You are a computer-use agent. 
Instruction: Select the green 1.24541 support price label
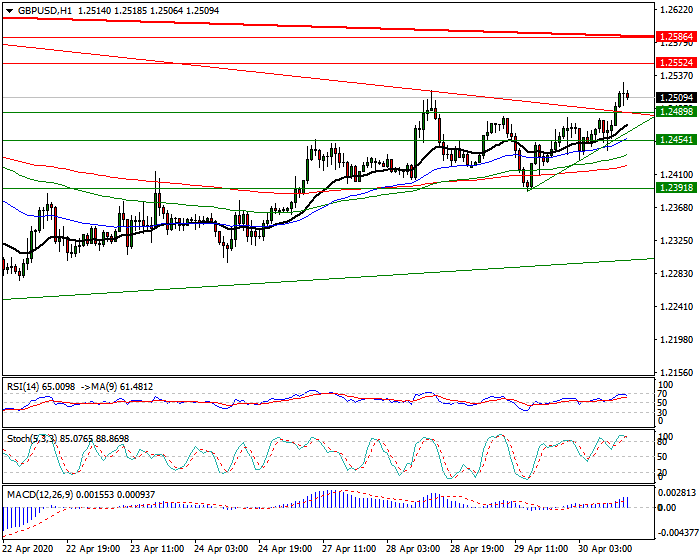coord(677,140)
